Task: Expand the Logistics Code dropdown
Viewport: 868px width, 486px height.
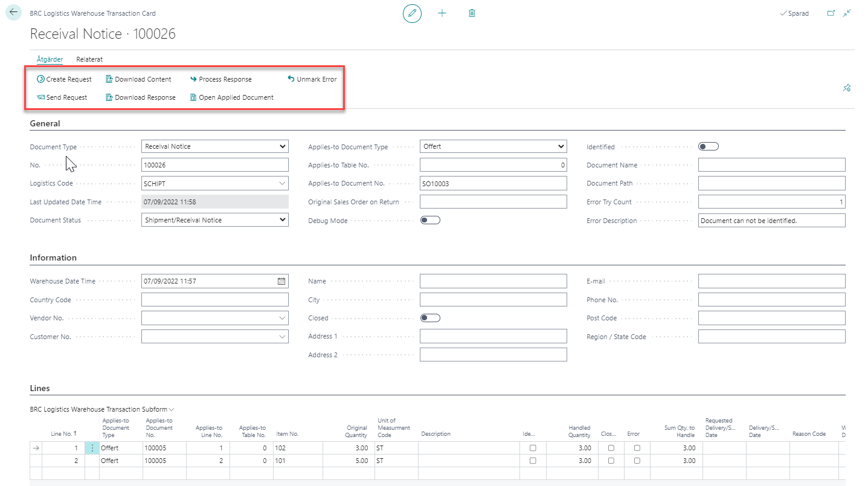Action: point(282,183)
